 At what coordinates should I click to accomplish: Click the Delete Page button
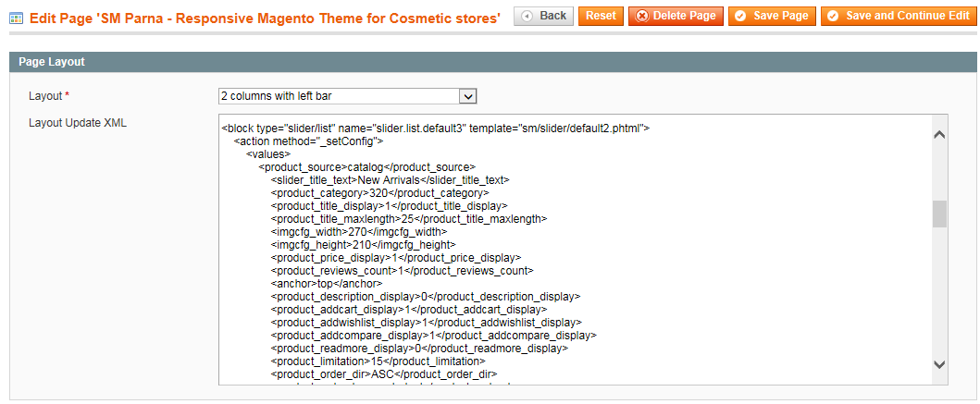pyautogui.click(x=676, y=16)
